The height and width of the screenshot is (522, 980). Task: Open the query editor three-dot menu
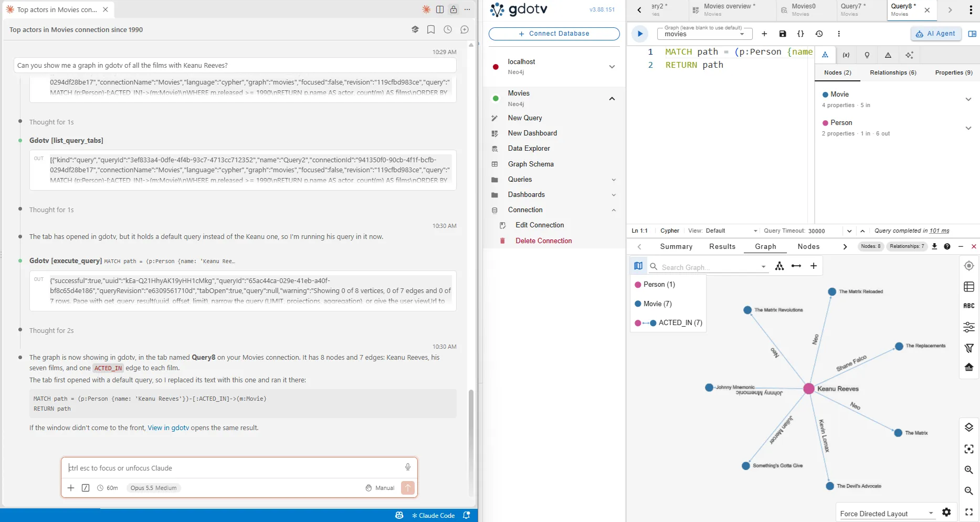pyautogui.click(x=839, y=34)
